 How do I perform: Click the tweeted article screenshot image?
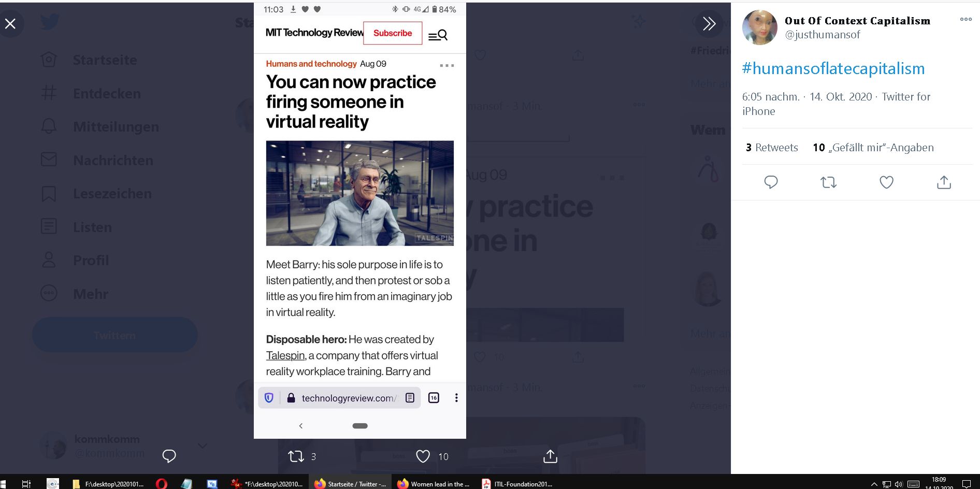360,221
